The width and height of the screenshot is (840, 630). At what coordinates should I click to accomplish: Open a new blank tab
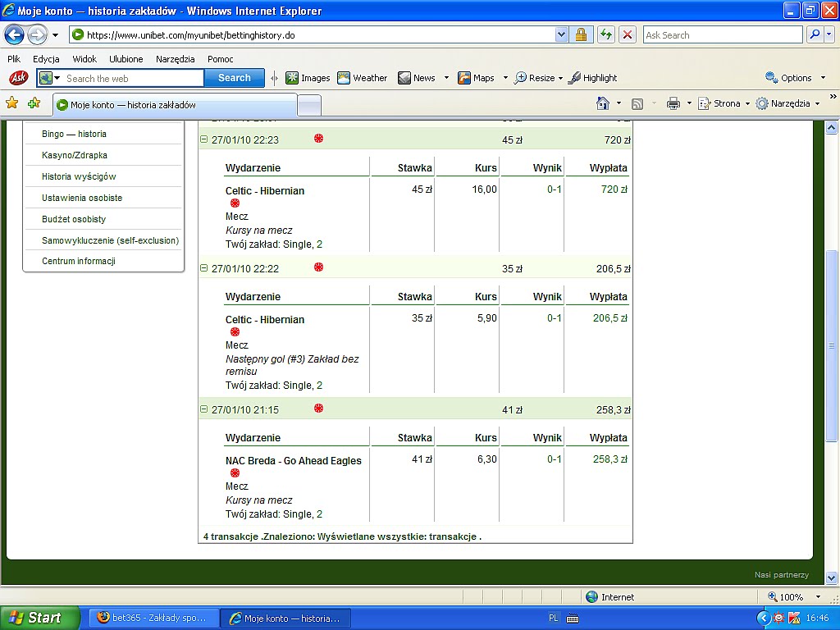pyautogui.click(x=309, y=105)
